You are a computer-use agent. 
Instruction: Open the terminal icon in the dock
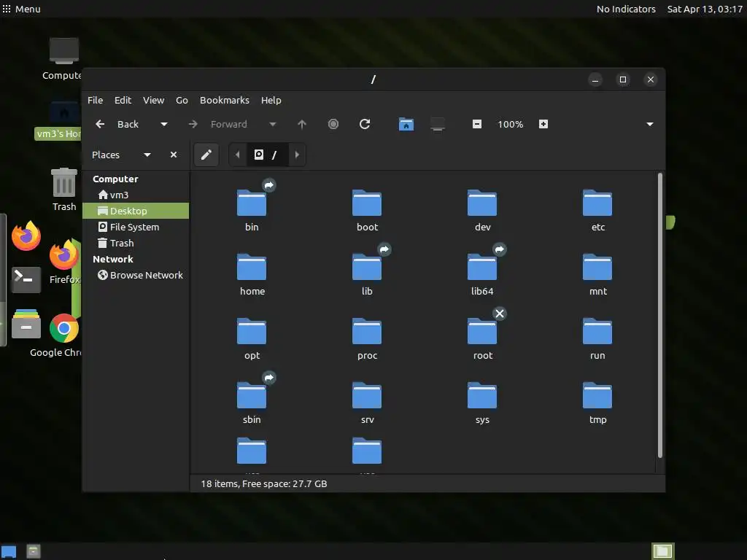(x=26, y=279)
